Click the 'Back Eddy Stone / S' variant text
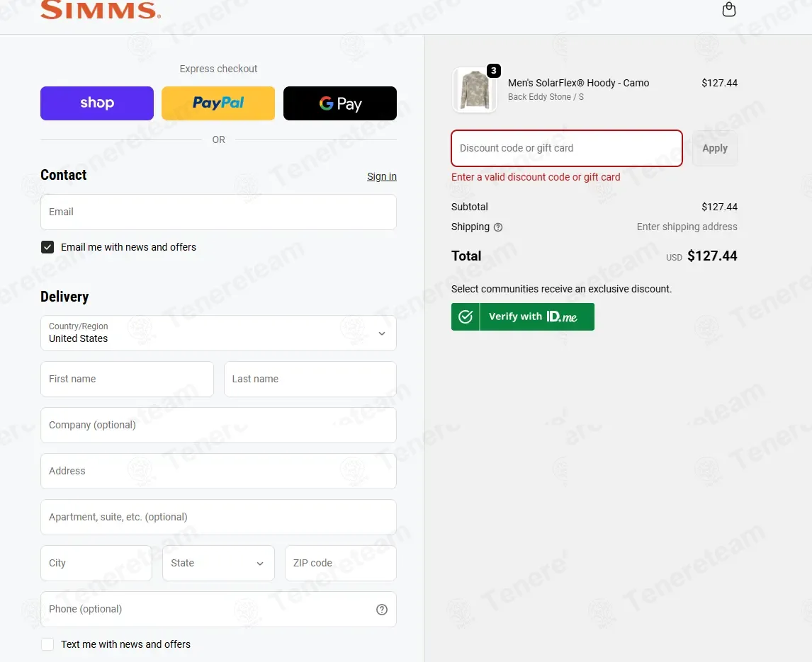This screenshot has width=812, height=662. tap(546, 97)
